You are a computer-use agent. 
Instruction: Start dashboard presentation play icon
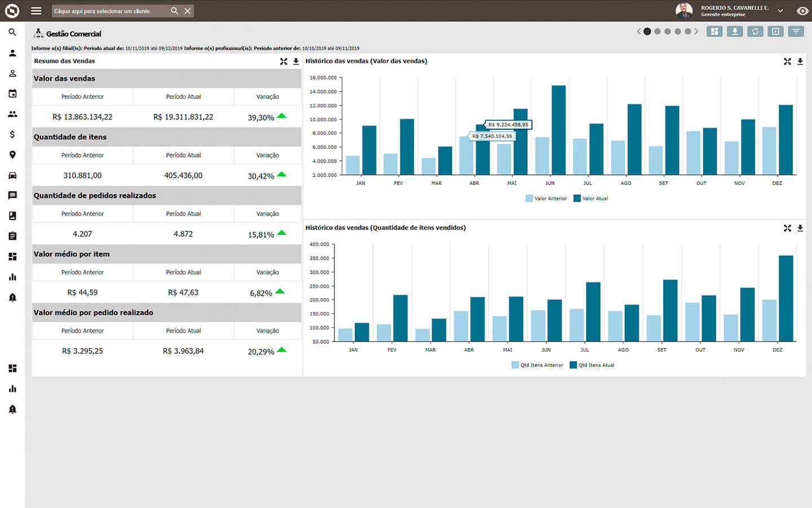pos(775,32)
